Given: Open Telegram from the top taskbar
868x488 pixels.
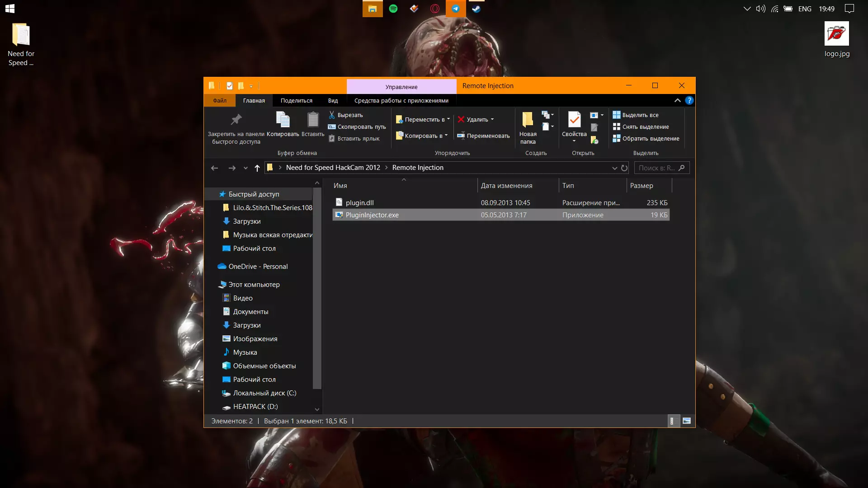Looking at the screenshot, I should point(456,9).
